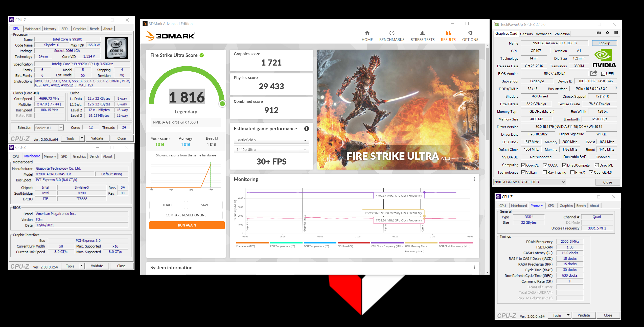Click the LOAD button in 3DMark
The height and width of the screenshot is (327, 644).
167,205
